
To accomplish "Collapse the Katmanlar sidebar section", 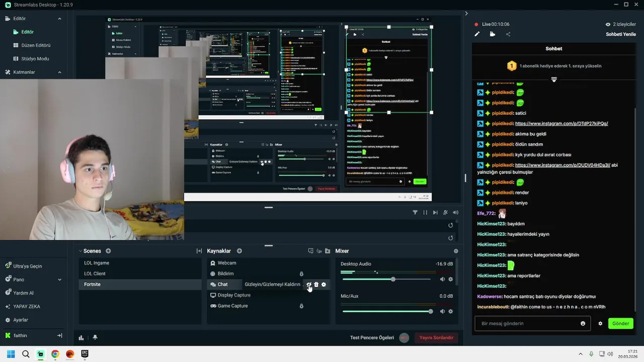I will pos(59,72).
